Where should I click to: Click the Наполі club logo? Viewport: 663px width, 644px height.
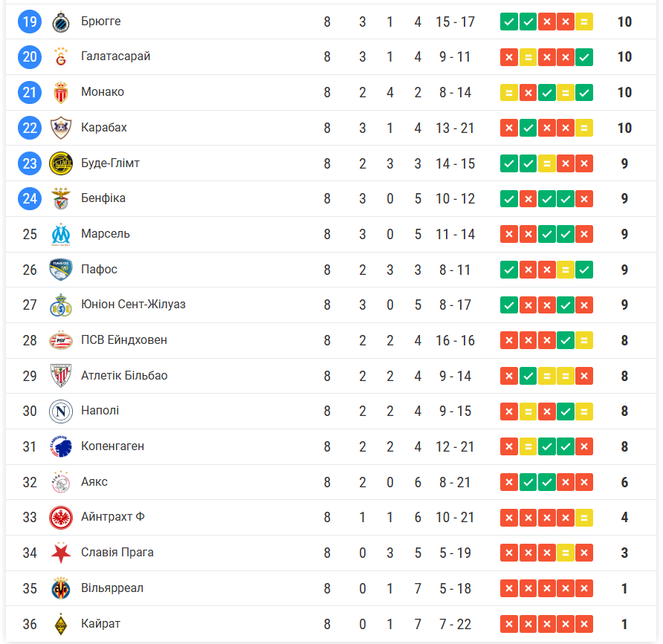pos(60,411)
